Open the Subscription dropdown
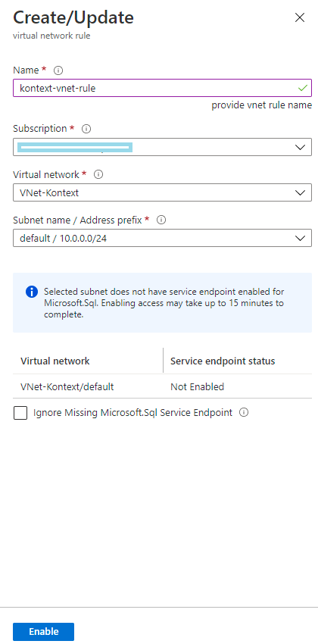 pyautogui.click(x=162, y=147)
